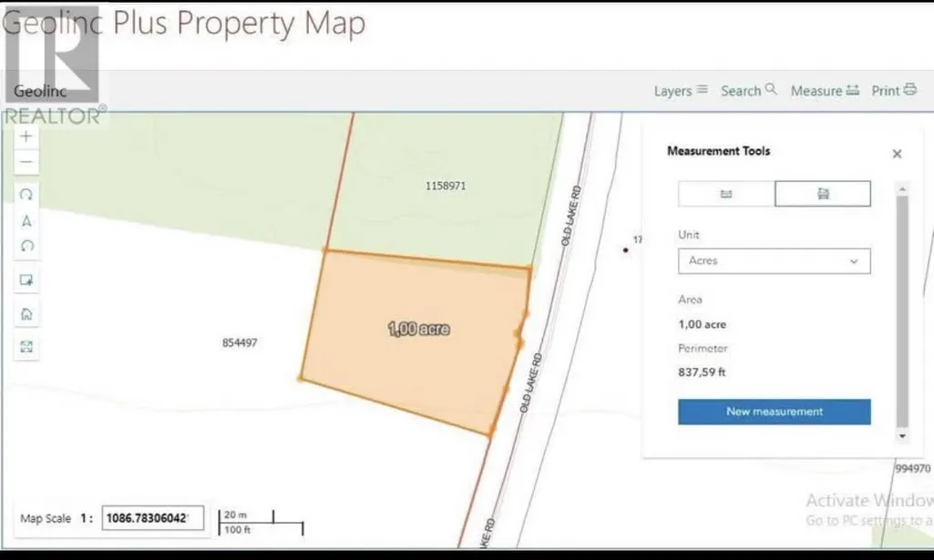
Task: Open the Measure tool
Action: pos(825,90)
